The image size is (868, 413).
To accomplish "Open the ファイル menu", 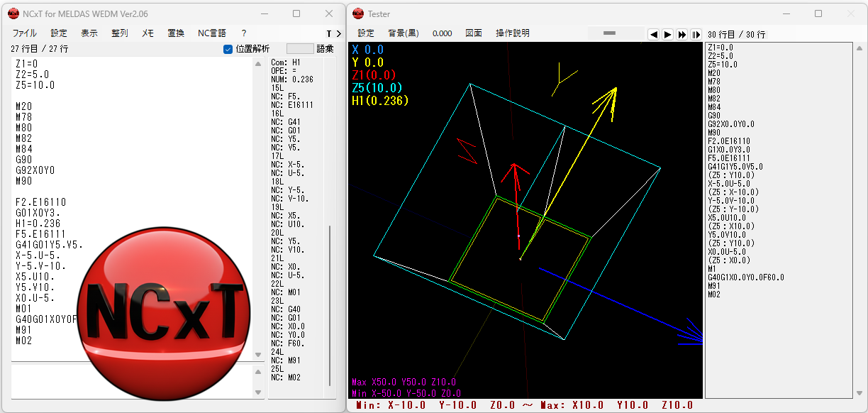I will click(25, 33).
